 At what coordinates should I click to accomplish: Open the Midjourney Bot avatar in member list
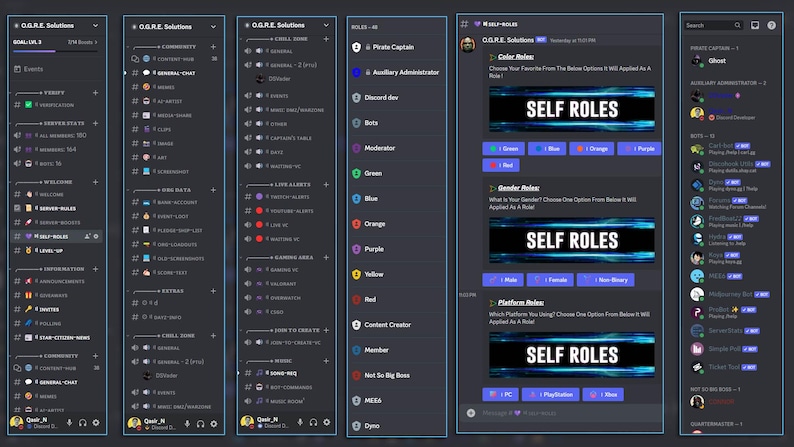point(697,294)
